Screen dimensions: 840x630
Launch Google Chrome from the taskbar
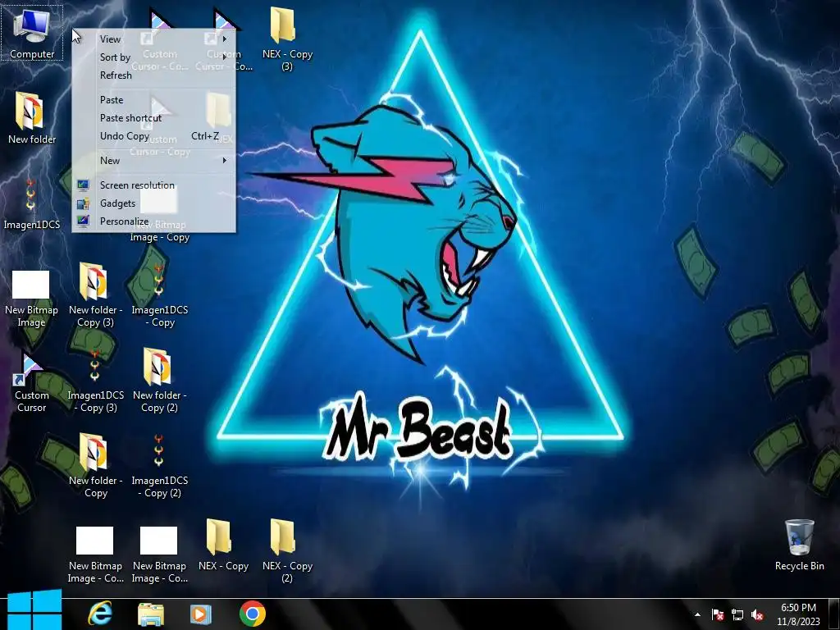pyautogui.click(x=253, y=614)
